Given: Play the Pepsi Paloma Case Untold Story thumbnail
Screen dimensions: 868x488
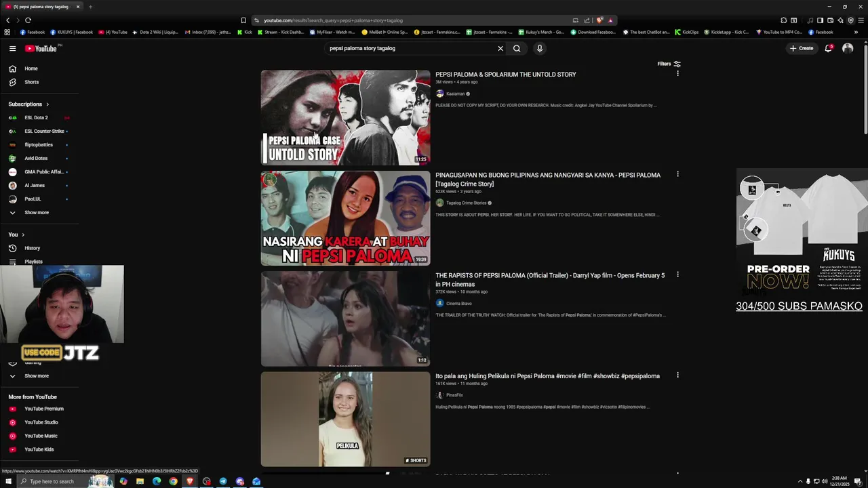Looking at the screenshot, I should click(x=345, y=118).
